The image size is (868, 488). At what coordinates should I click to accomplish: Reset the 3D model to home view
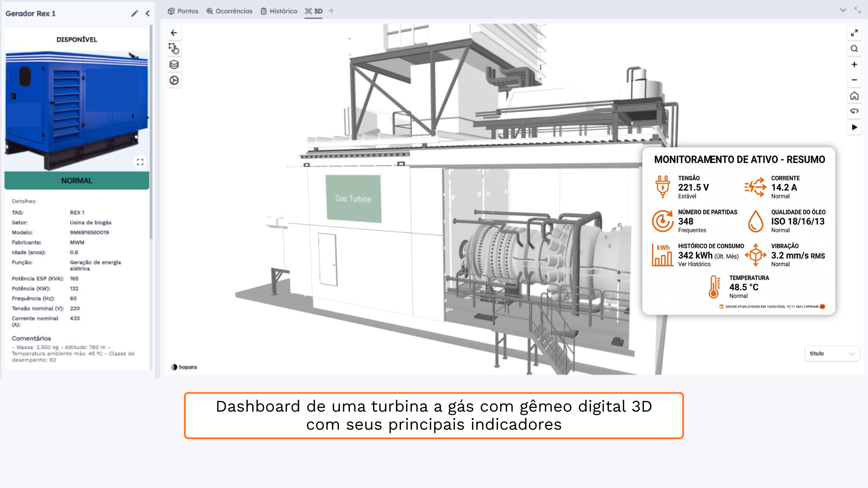pos(854,96)
